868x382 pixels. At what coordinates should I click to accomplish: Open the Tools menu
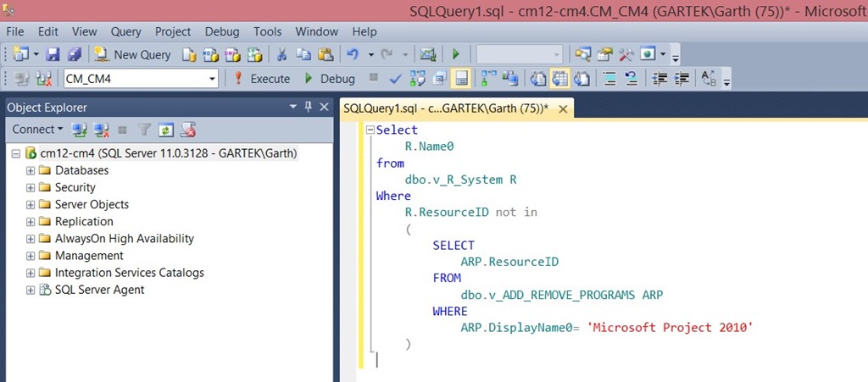point(267,31)
